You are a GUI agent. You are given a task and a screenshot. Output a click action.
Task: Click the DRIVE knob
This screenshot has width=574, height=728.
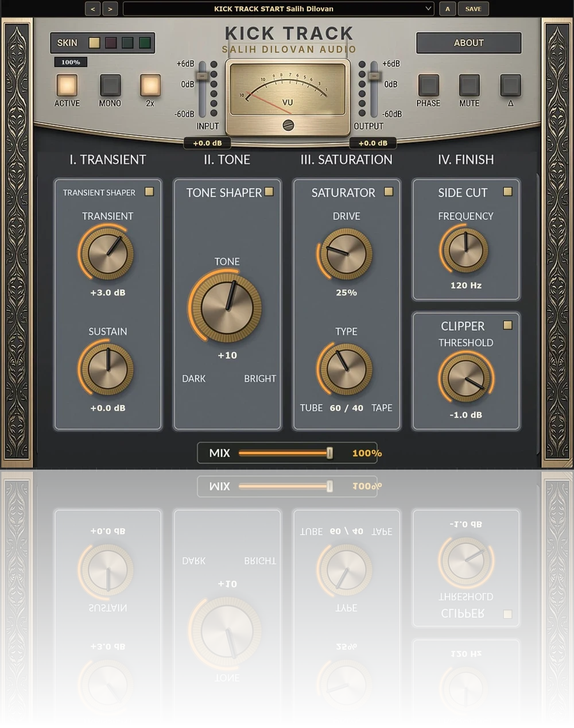tap(346, 253)
